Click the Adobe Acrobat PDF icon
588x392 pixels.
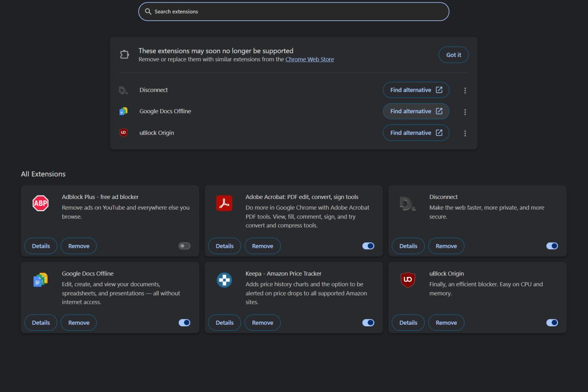pyautogui.click(x=224, y=203)
